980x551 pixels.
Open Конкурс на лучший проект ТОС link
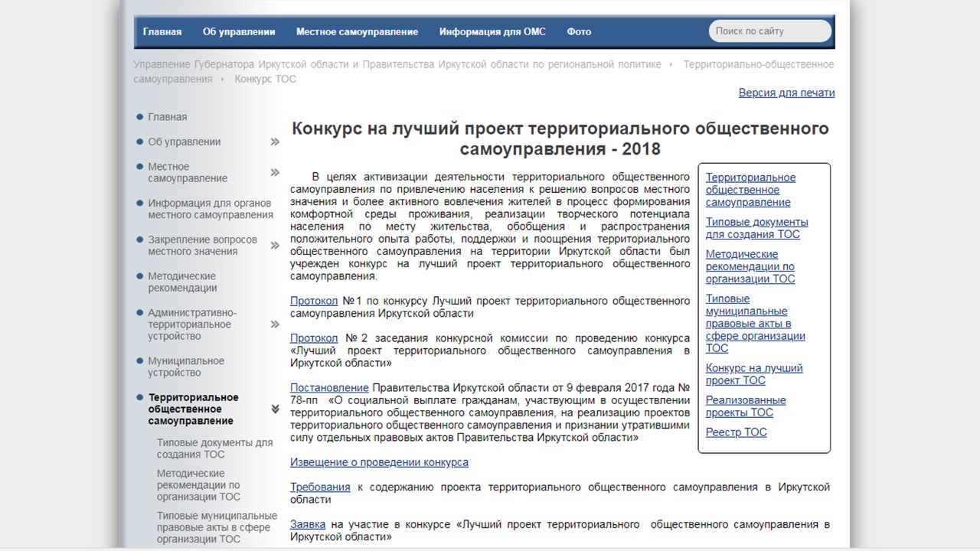click(x=754, y=374)
